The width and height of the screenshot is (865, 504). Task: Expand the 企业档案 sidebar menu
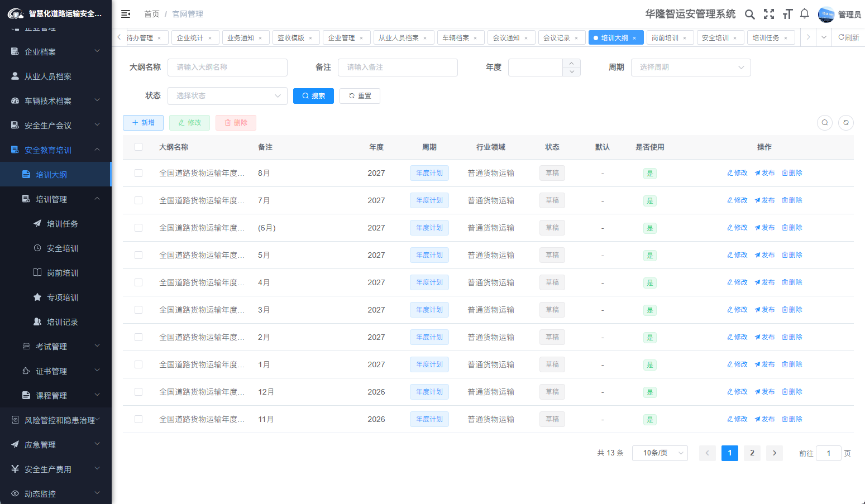(56, 52)
